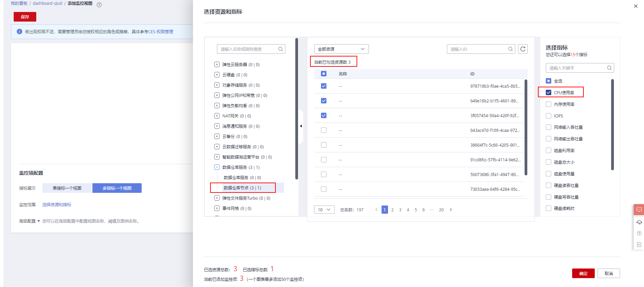Open the feedback note floating icon
The width and height of the screenshot is (644, 287).
point(639,245)
